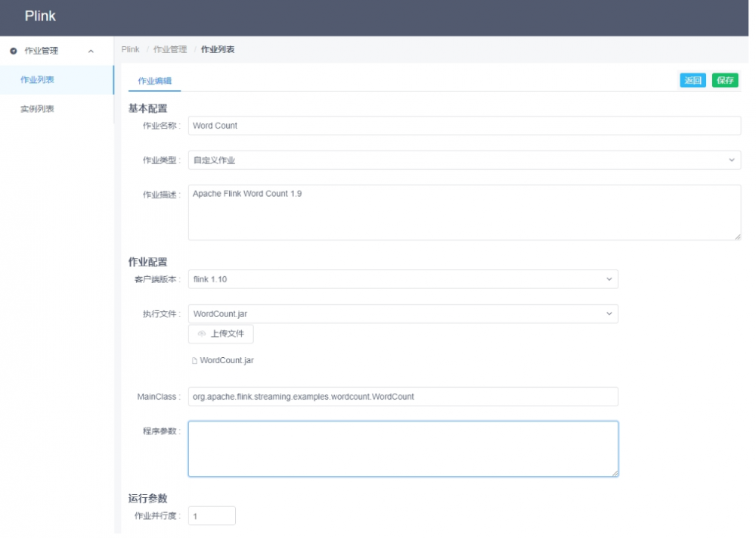Click the empty 程序参数 parameters textarea
The image size is (756, 538).
click(403, 449)
